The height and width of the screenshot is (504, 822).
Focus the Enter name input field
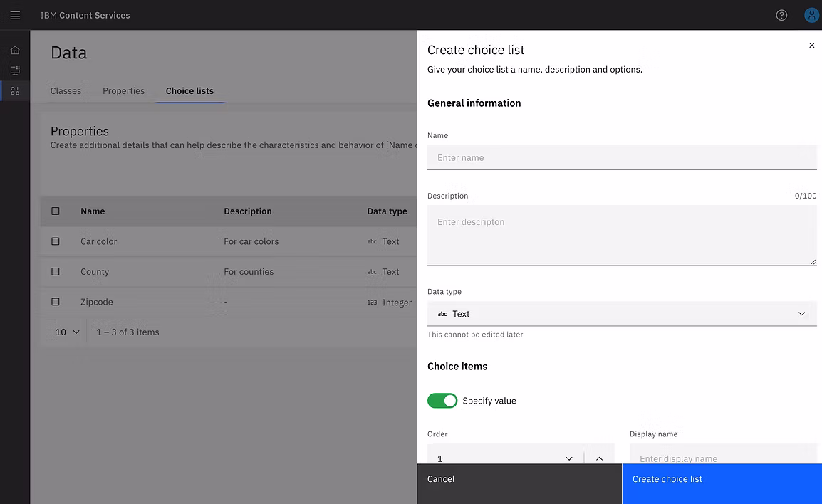pos(622,158)
